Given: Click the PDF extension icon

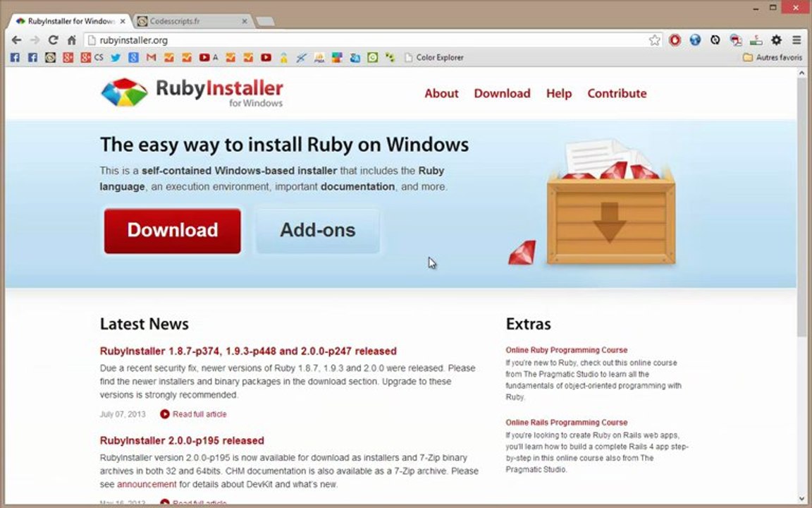Looking at the screenshot, I should [735, 40].
